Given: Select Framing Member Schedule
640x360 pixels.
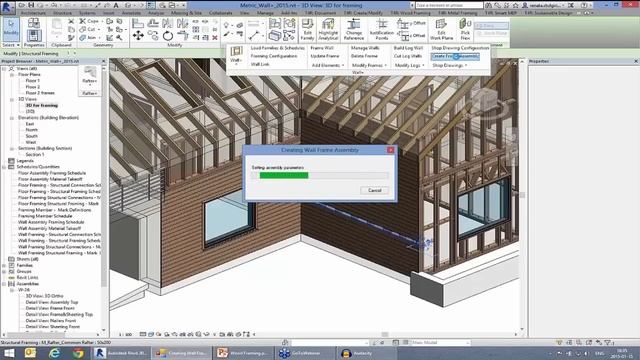Looking at the screenshot, I should coord(45,216).
